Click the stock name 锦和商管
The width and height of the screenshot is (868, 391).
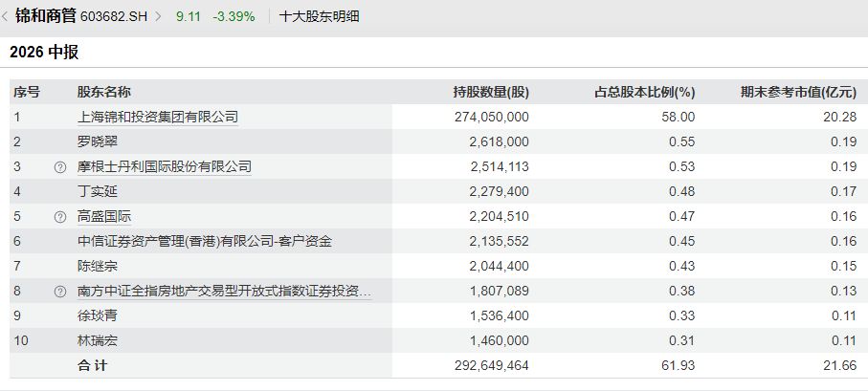pyautogui.click(x=45, y=16)
